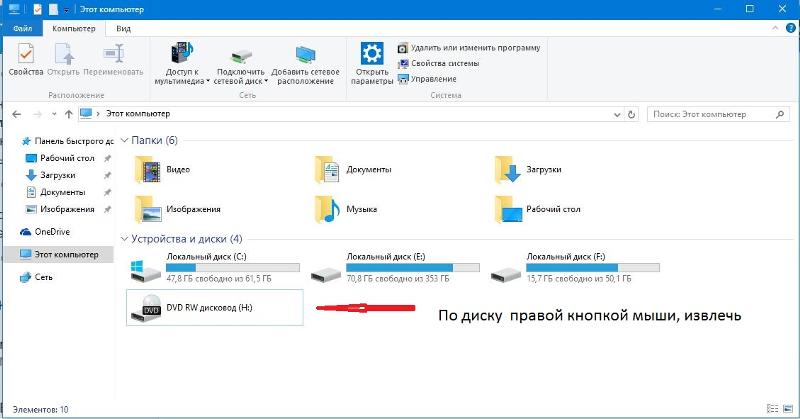Screen dimensions: 800x419
Task: Click the pin next to Рабочий стол
Action: click(108, 158)
